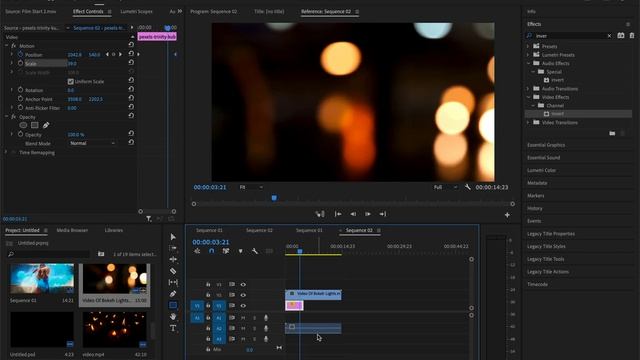This screenshot has width=640, height=360.
Task: Go to previous Position keyframe
Action: click(107, 54)
